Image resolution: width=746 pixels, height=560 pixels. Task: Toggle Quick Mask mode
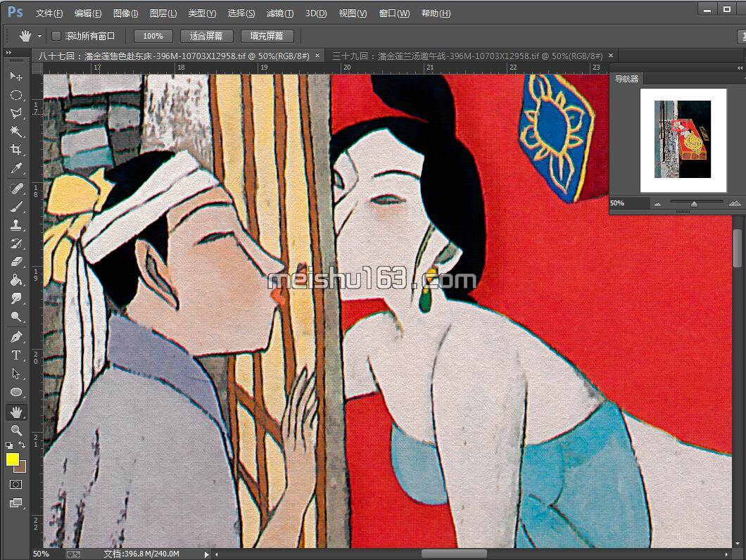click(15, 484)
